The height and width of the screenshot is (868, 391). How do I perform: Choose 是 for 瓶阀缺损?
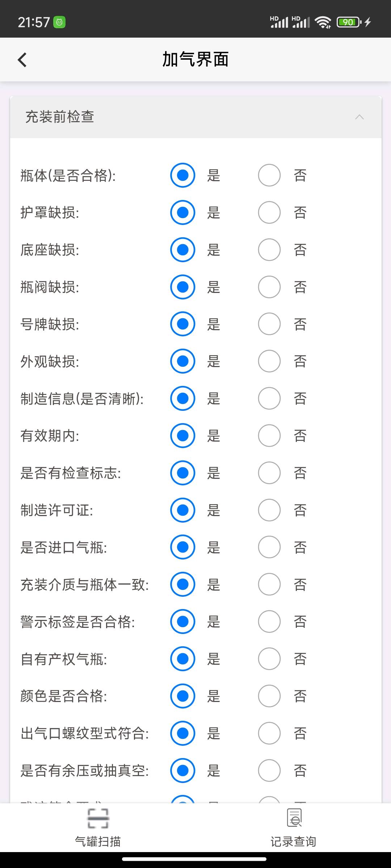pyautogui.click(x=183, y=287)
